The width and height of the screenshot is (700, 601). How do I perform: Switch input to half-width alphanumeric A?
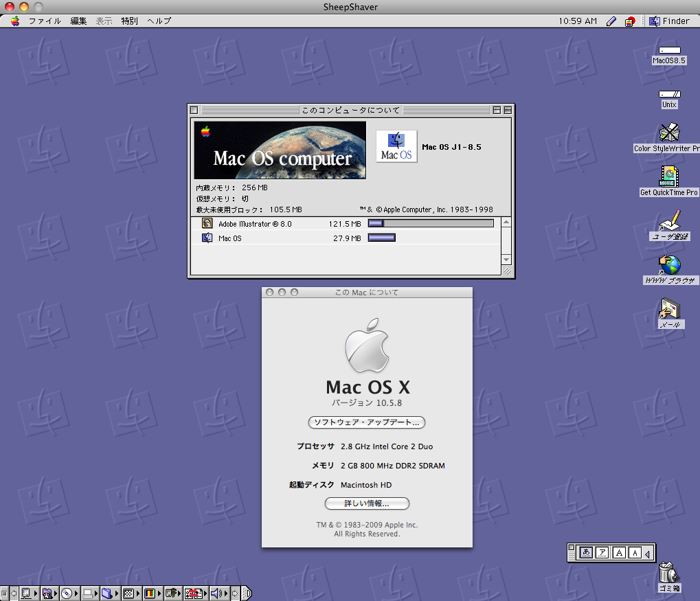(x=635, y=553)
